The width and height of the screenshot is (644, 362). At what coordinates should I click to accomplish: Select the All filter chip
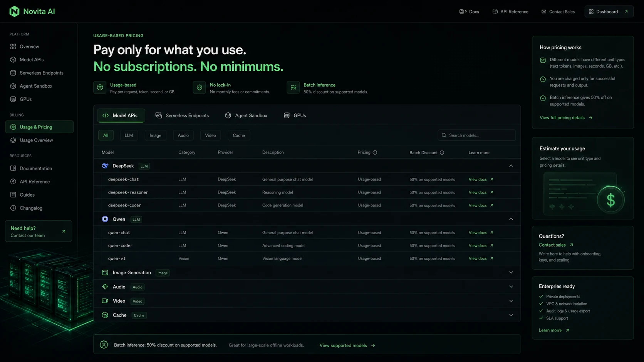click(106, 135)
